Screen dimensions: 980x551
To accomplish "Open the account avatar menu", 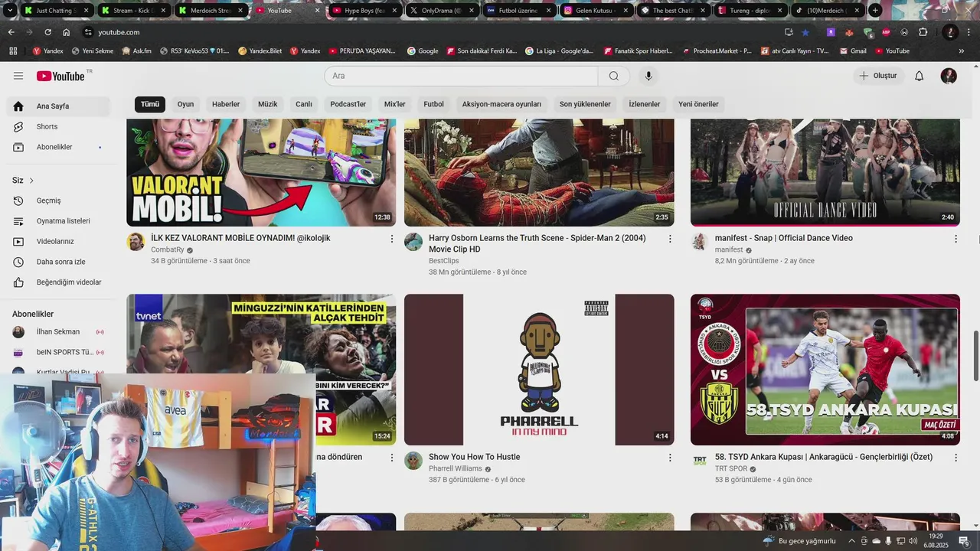I will 949,76.
